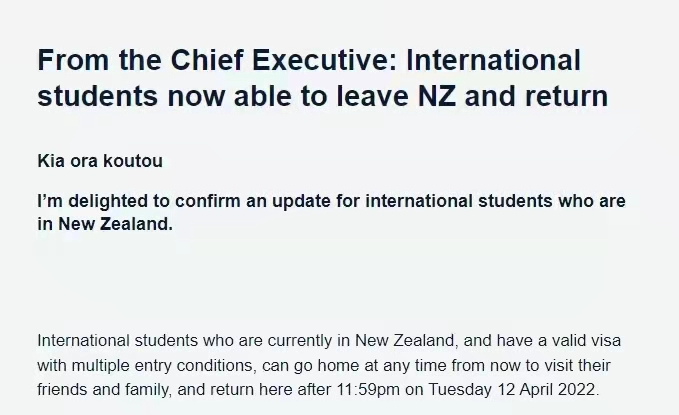
Task: Click the words 'to visit their' in body text
Action: (x=566, y=365)
